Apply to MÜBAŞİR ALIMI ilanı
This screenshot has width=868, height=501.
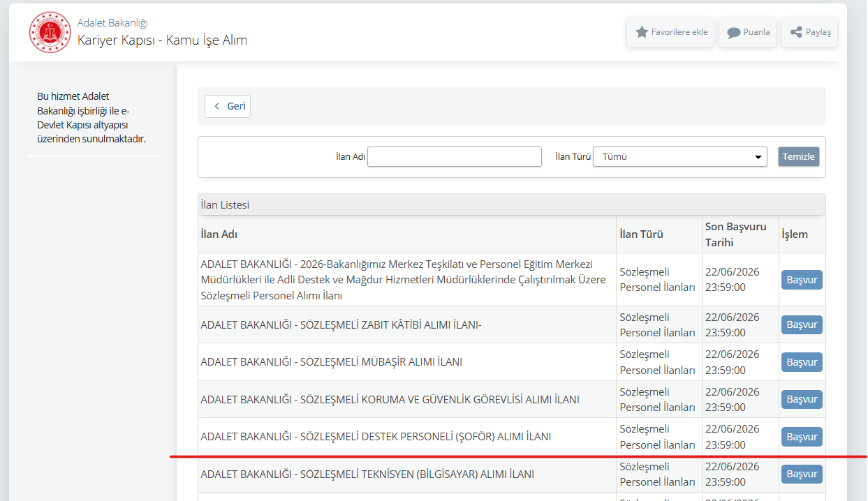802,362
